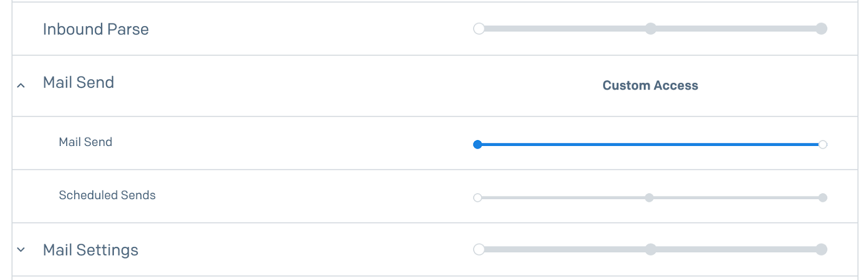Set Mail Settings slider to full access
868x280 pixels.
pos(821,250)
